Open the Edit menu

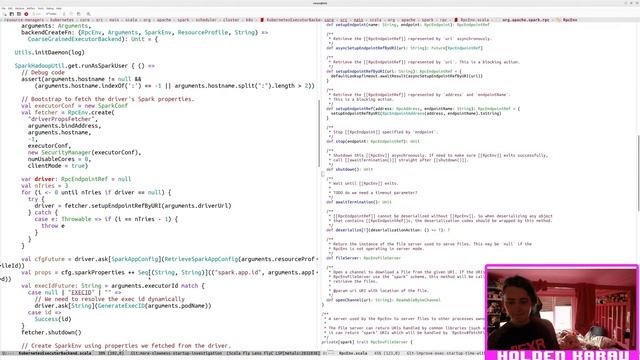pos(10,8)
